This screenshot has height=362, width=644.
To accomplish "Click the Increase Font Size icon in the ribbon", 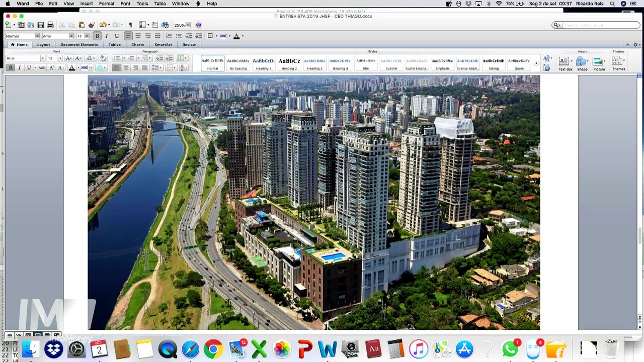I will pyautogui.click(x=68, y=58).
